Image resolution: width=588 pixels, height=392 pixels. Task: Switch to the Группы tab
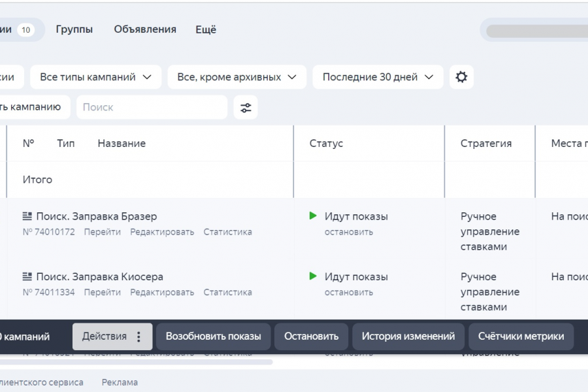coord(74,29)
